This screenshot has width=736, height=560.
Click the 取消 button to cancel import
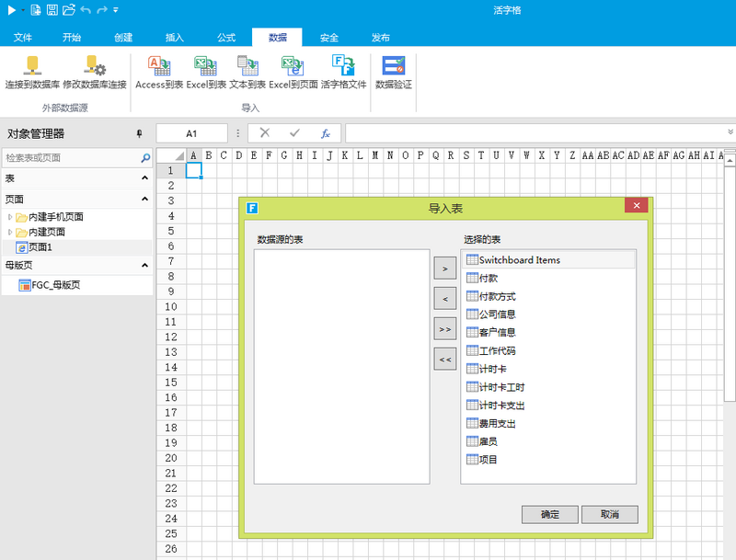click(608, 514)
